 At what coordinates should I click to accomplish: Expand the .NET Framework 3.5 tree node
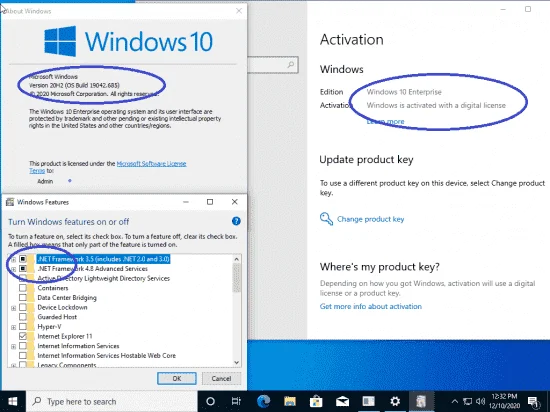point(13,259)
